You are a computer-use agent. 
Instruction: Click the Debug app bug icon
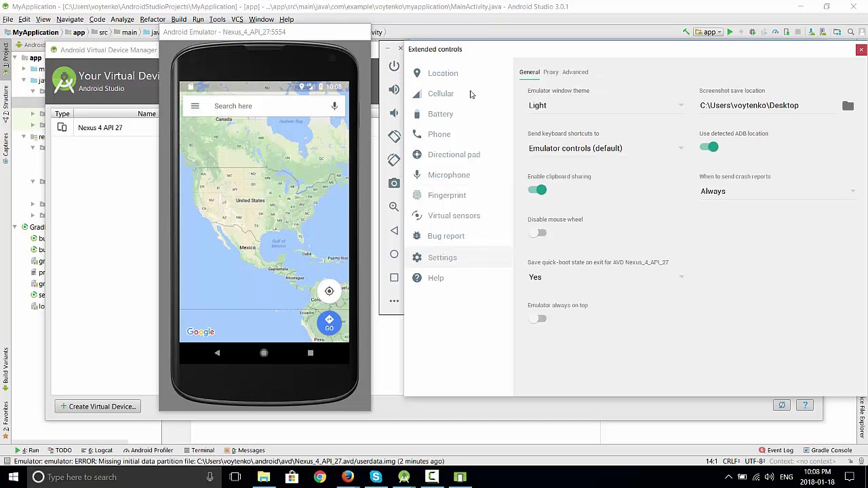pos(752,32)
